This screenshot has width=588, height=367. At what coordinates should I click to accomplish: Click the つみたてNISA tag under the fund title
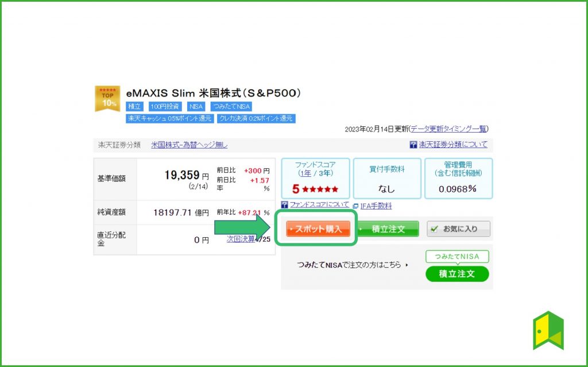tap(232, 106)
